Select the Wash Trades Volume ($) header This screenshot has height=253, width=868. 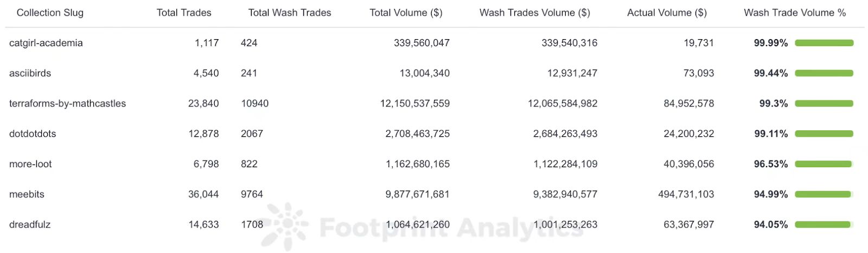tap(534, 12)
